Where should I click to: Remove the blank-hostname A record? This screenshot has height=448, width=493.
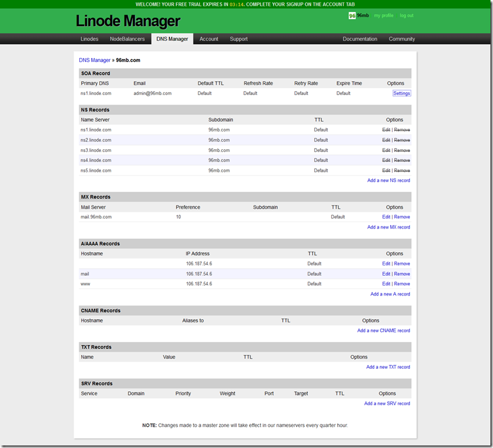pyautogui.click(x=402, y=264)
